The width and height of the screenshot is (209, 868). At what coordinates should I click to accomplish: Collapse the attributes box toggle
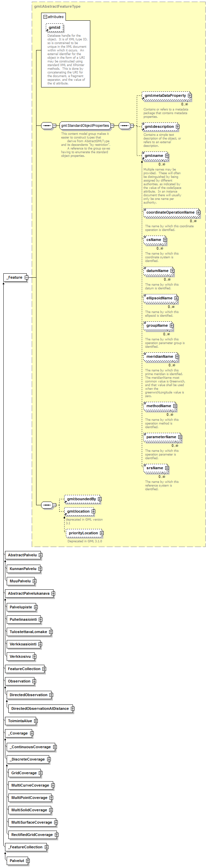click(45, 17)
